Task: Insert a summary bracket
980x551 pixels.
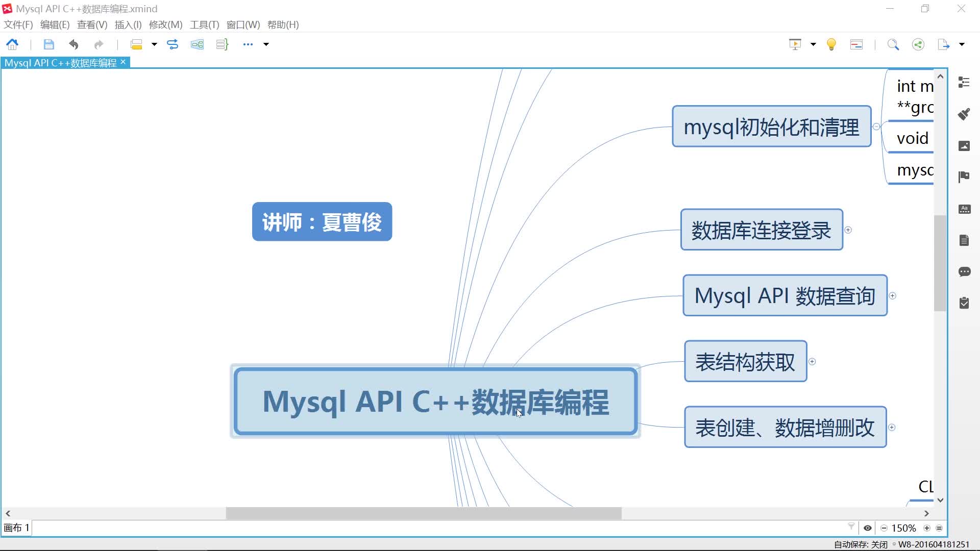Action: [222, 44]
